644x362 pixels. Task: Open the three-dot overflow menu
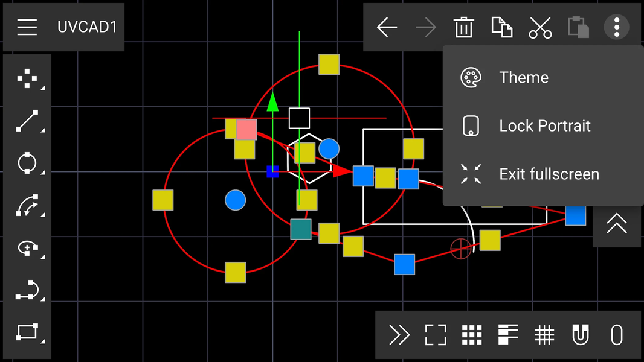616,27
